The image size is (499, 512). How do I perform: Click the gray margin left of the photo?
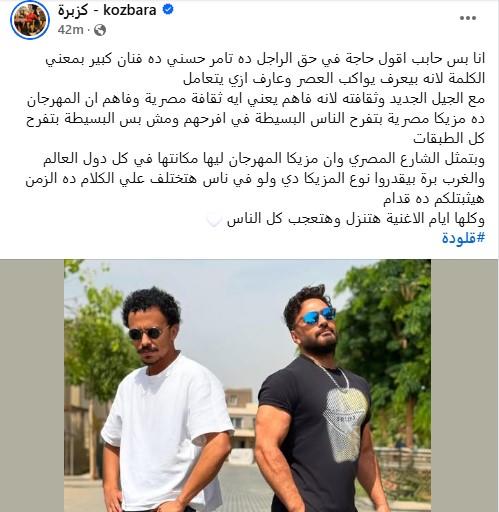click(32, 386)
